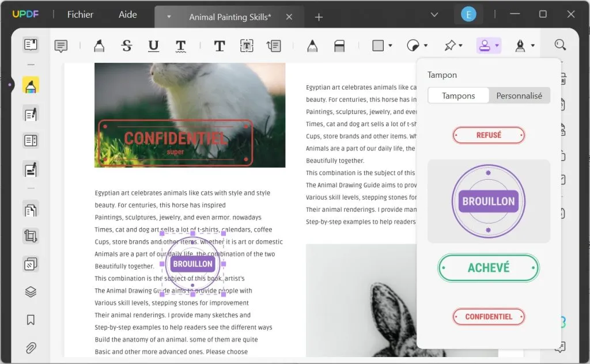Open the Fichier menu
Screen dimensions: 590x364
[80, 14]
